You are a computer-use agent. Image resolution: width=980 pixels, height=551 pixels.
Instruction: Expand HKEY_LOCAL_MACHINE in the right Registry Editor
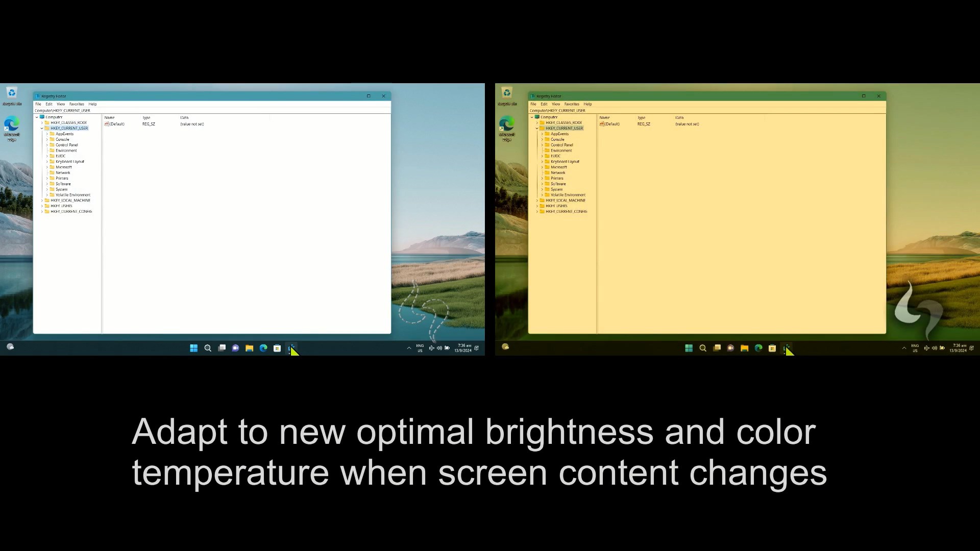click(x=537, y=201)
